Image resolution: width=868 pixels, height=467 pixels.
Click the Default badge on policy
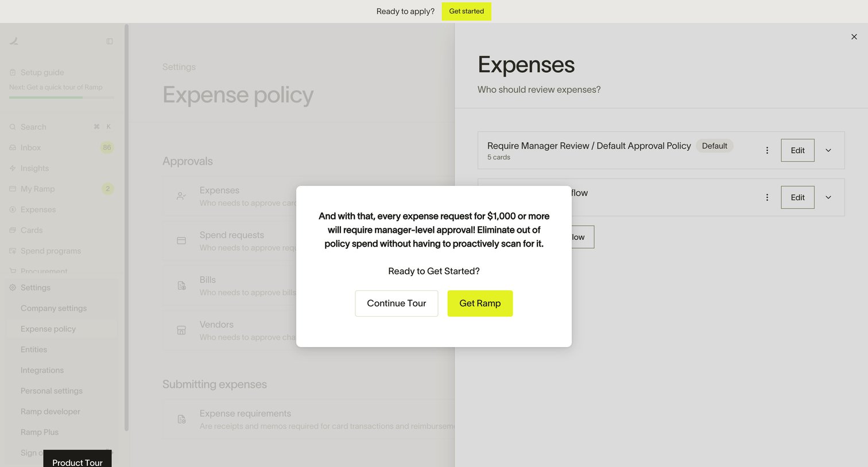tap(714, 146)
